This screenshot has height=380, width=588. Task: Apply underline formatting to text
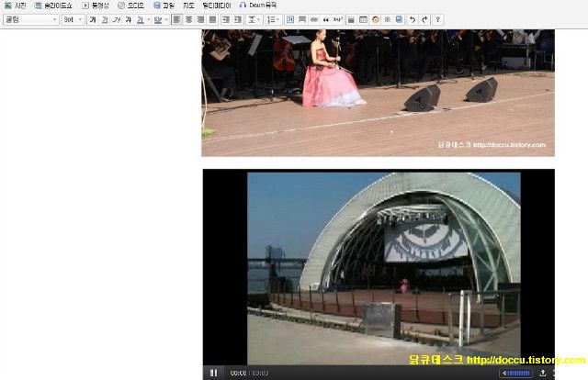[x=105, y=19]
